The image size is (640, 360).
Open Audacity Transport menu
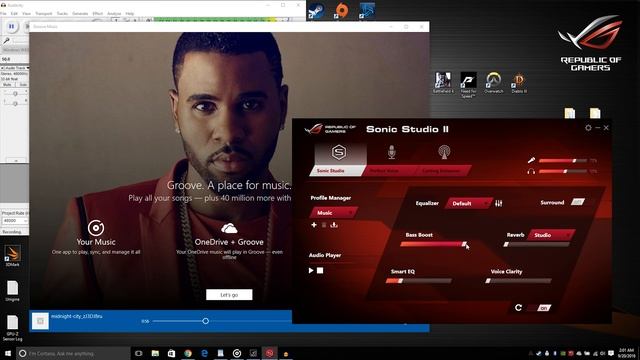44,13
